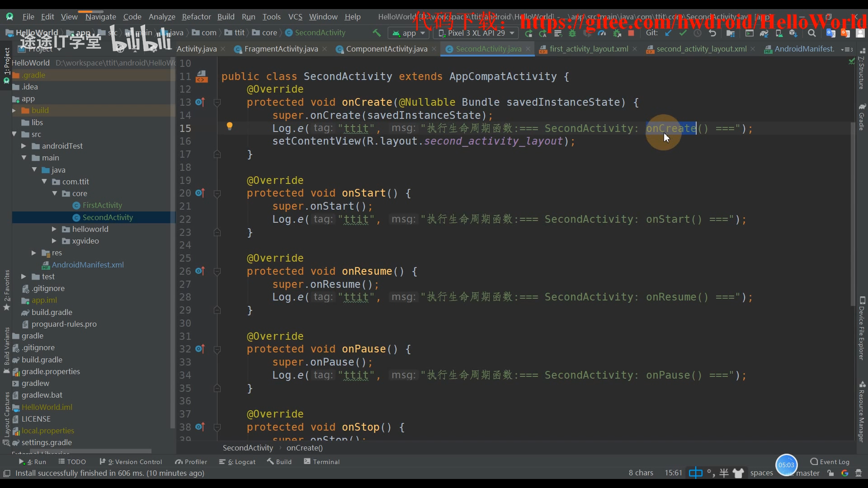Open the Refactor menu

pyautogui.click(x=196, y=17)
